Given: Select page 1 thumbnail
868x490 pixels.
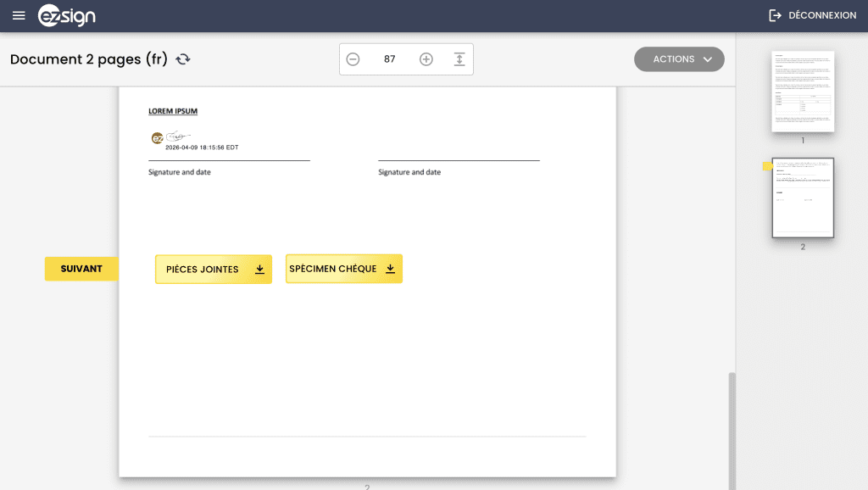Looking at the screenshot, I should pyautogui.click(x=803, y=91).
